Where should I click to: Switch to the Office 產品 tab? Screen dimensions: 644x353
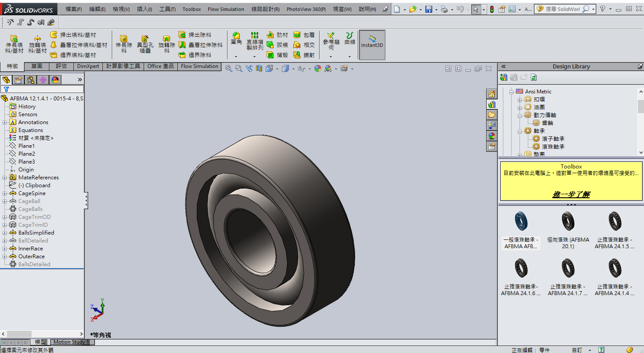[160, 66]
